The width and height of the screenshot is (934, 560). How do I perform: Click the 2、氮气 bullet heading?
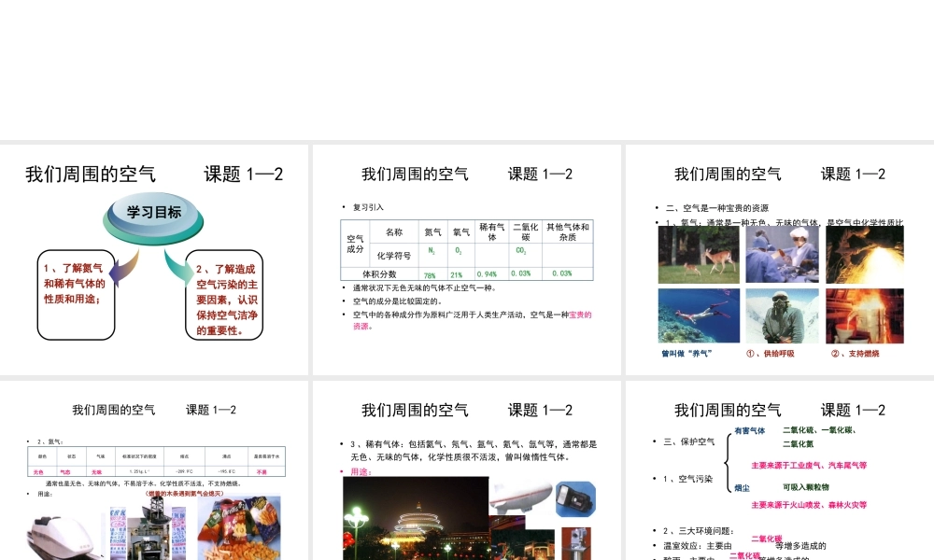[50, 441]
